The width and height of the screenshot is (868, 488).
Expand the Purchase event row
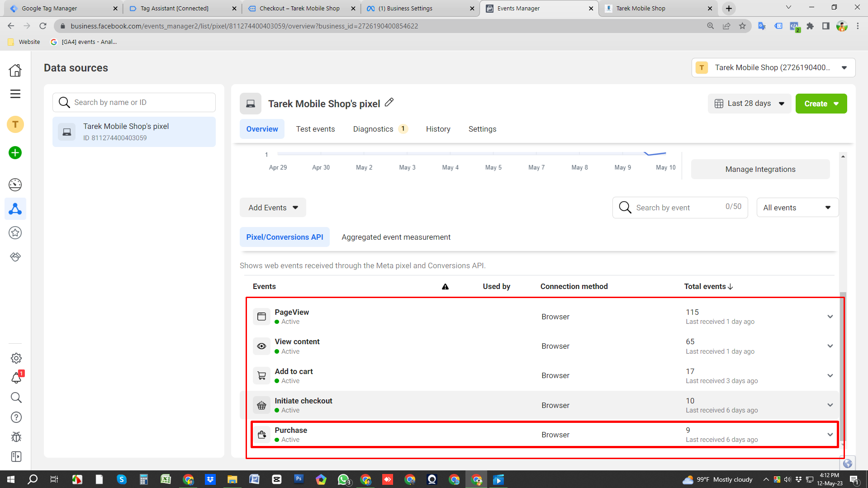[x=830, y=435]
